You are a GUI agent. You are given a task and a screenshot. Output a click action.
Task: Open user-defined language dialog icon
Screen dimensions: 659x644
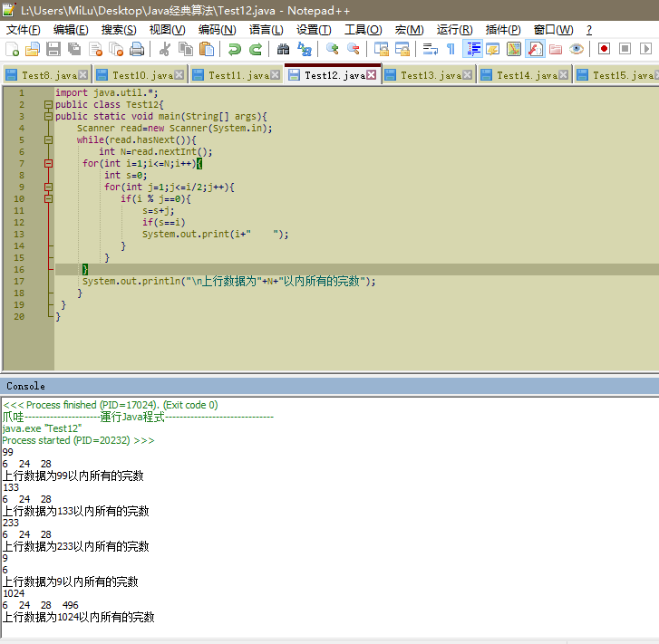pos(492,49)
